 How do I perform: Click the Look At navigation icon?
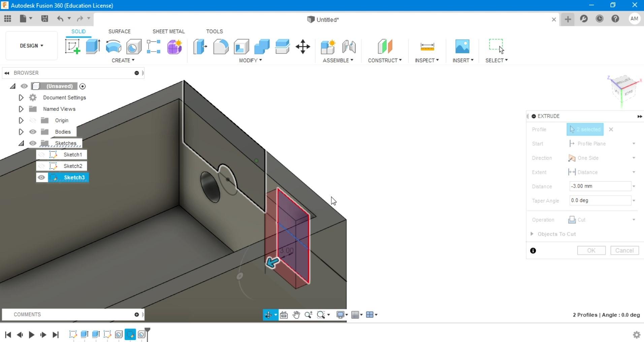284,315
